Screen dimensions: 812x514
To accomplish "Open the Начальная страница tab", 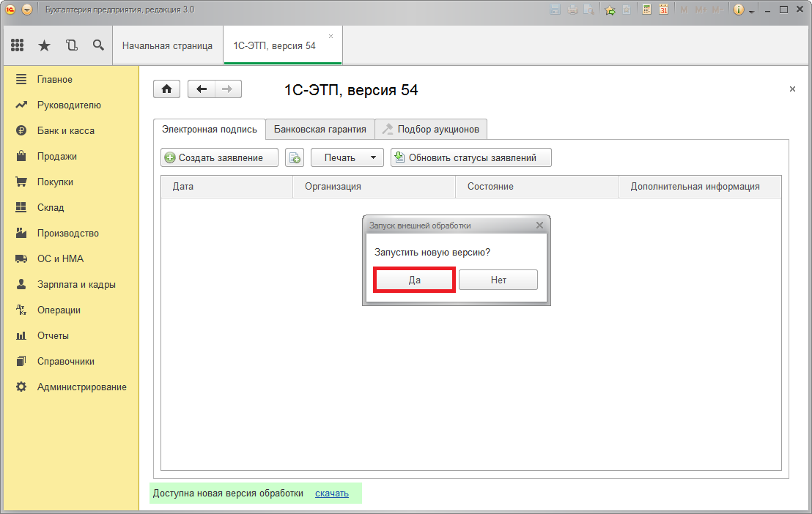I will (x=167, y=45).
